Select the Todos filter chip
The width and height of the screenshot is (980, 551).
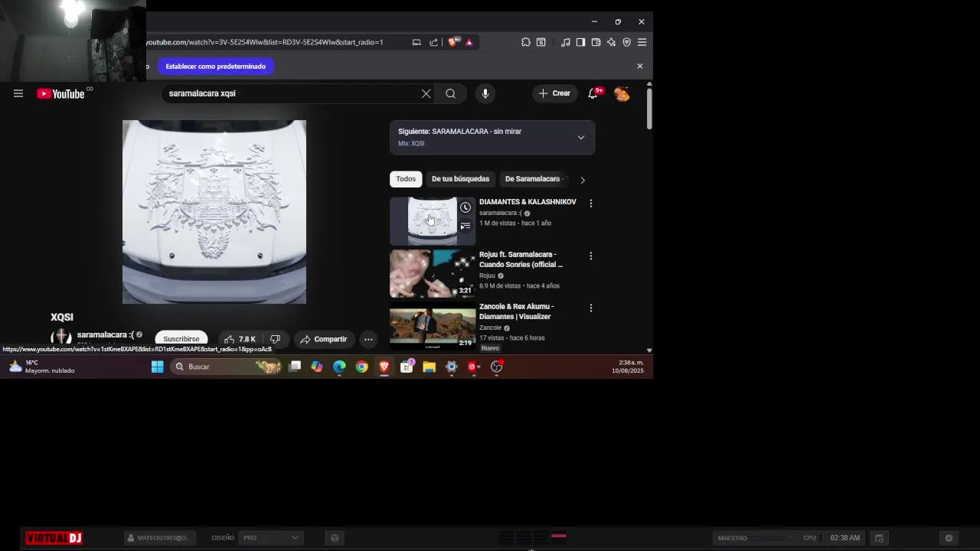[x=406, y=179]
